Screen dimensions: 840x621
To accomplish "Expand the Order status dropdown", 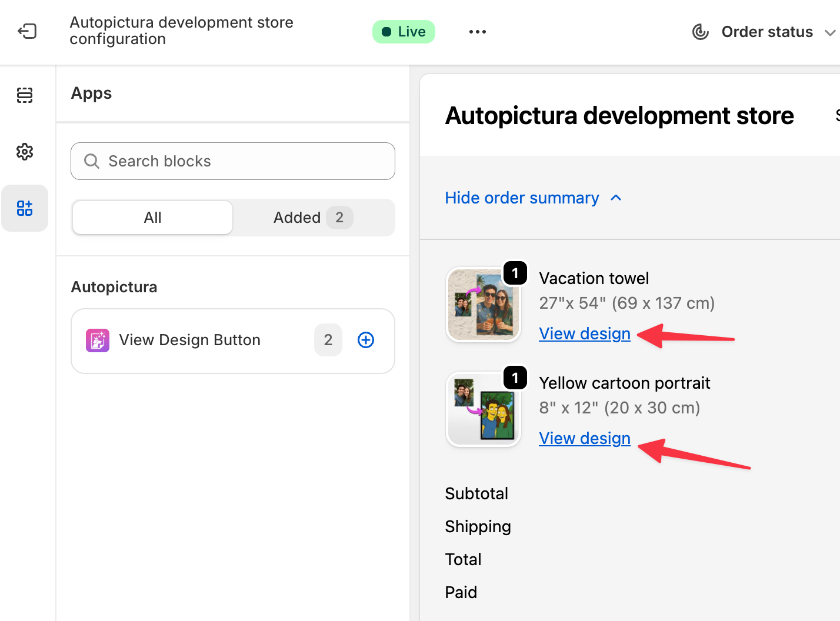I will point(831,32).
